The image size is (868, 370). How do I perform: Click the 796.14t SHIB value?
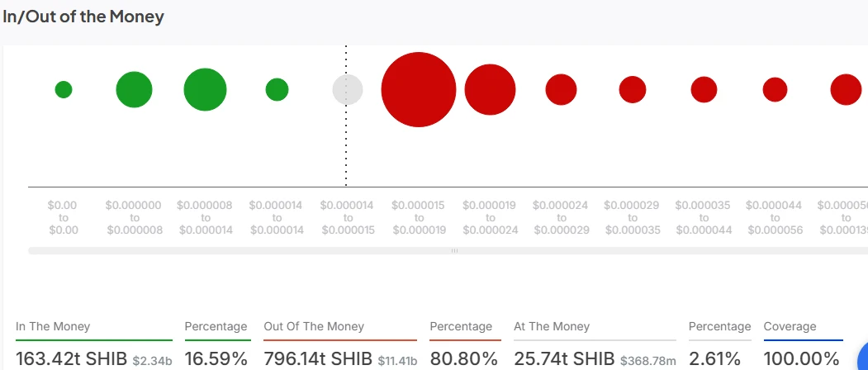click(319, 358)
